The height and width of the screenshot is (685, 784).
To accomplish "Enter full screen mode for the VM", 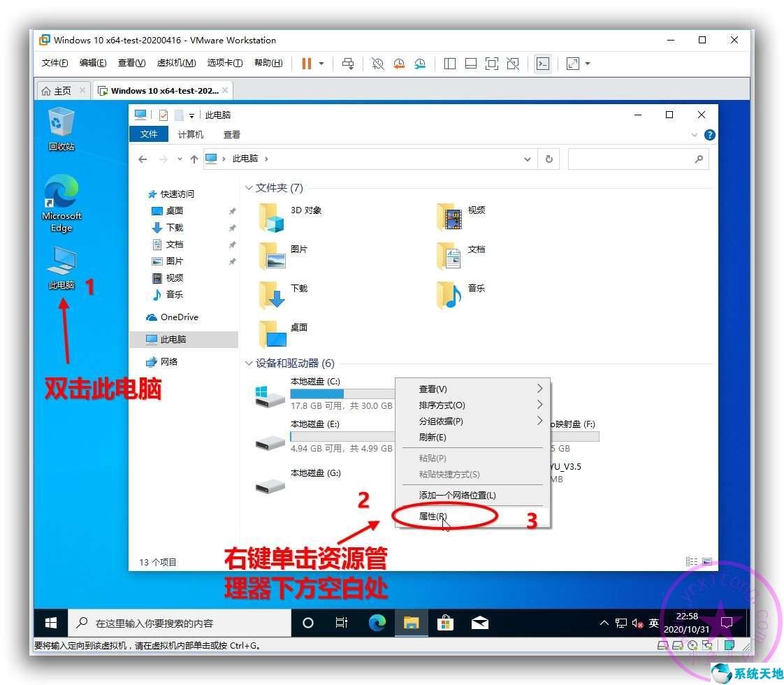I will (x=491, y=64).
